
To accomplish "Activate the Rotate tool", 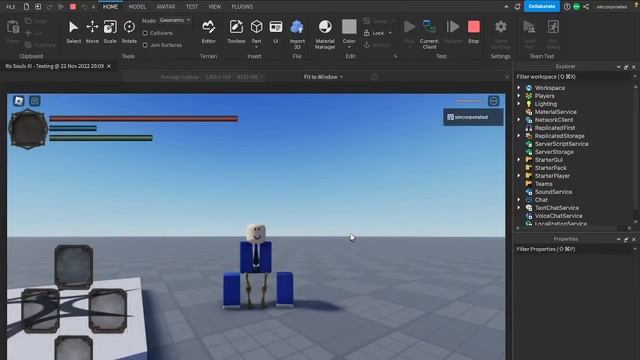I will click(x=129, y=32).
